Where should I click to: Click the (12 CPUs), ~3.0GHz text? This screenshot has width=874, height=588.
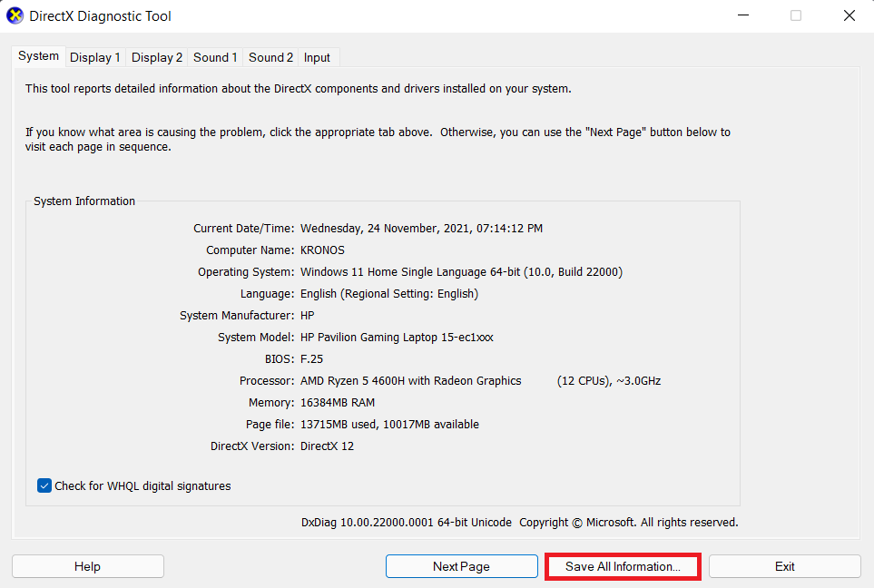click(x=609, y=381)
